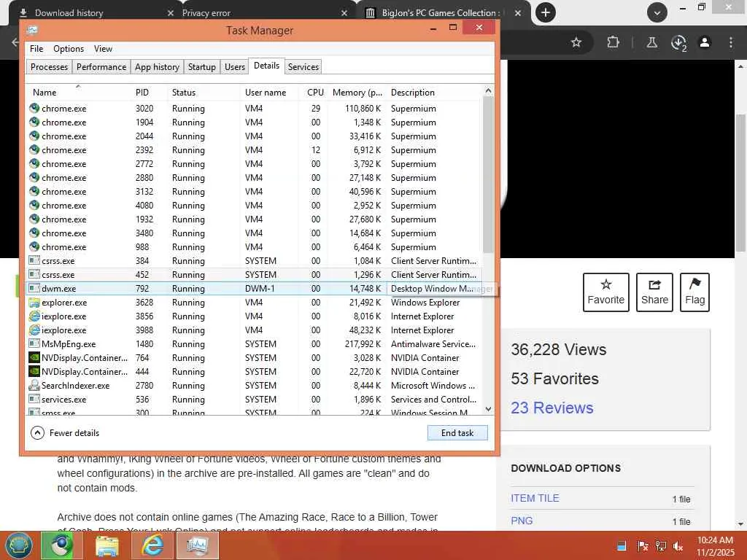Sort by the PID column header
747x560 pixels.
(x=149, y=92)
